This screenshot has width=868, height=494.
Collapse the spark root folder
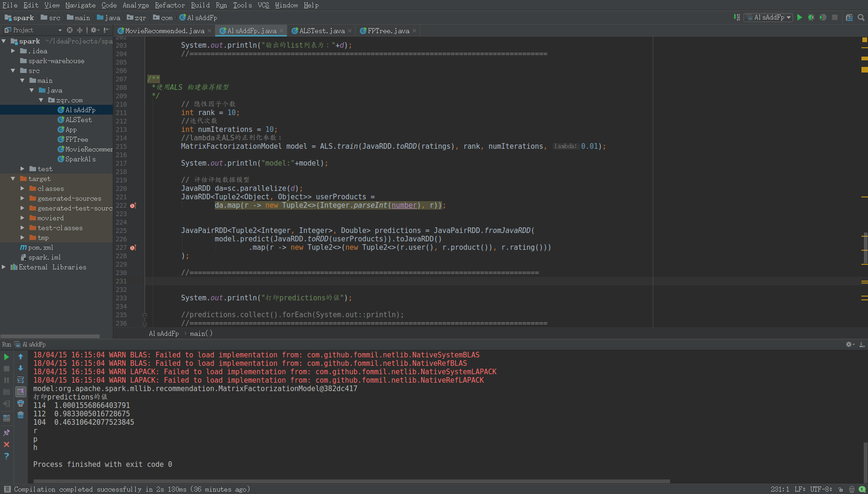[x=4, y=41]
